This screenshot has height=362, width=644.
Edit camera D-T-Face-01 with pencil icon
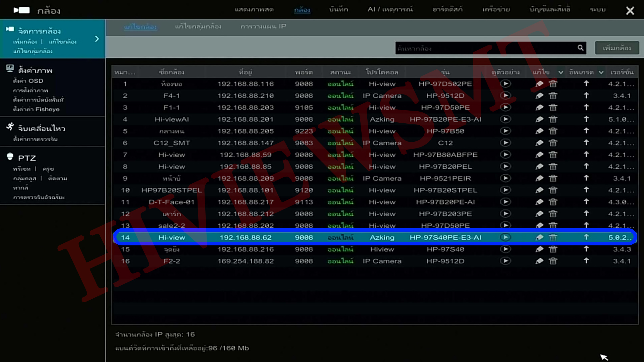pos(539,202)
